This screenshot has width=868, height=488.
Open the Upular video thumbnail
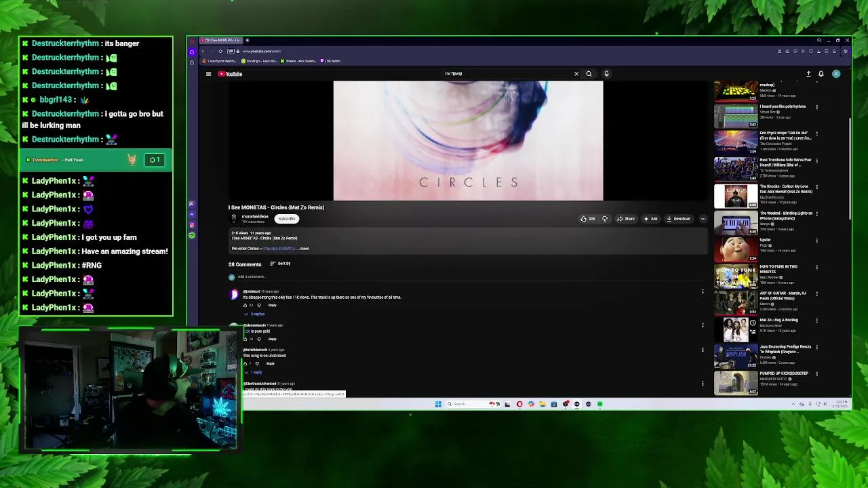736,249
